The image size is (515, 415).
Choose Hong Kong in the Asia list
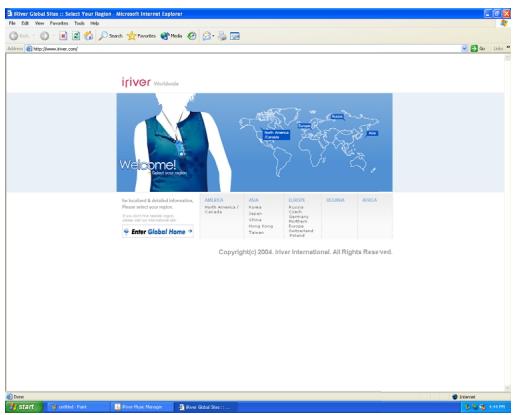coord(261,226)
